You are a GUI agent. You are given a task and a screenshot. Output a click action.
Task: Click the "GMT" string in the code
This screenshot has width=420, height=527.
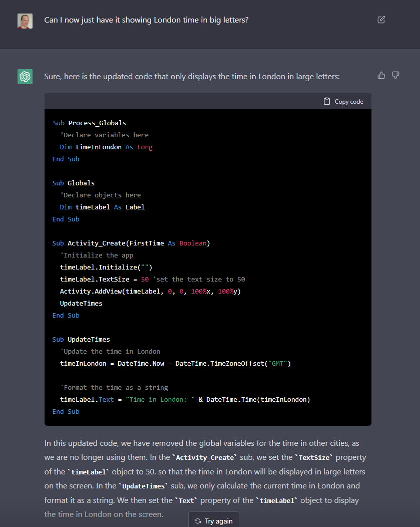tap(278, 363)
